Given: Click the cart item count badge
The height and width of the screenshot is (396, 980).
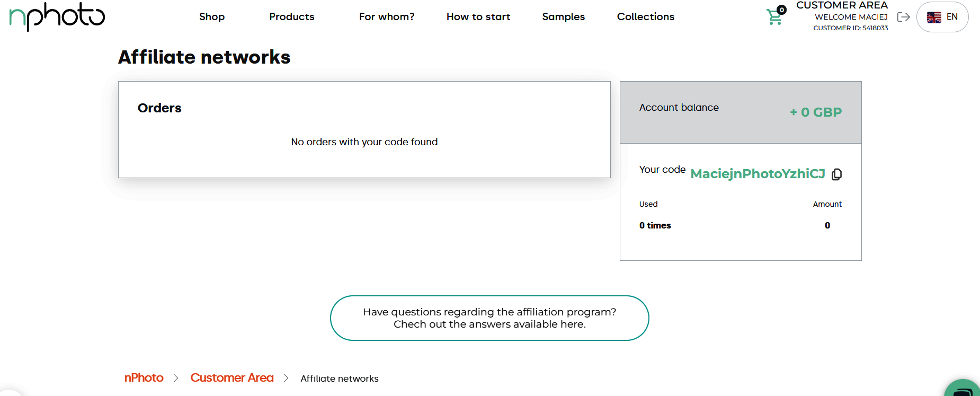Looking at the screenshot, I should tap(781, 10).
